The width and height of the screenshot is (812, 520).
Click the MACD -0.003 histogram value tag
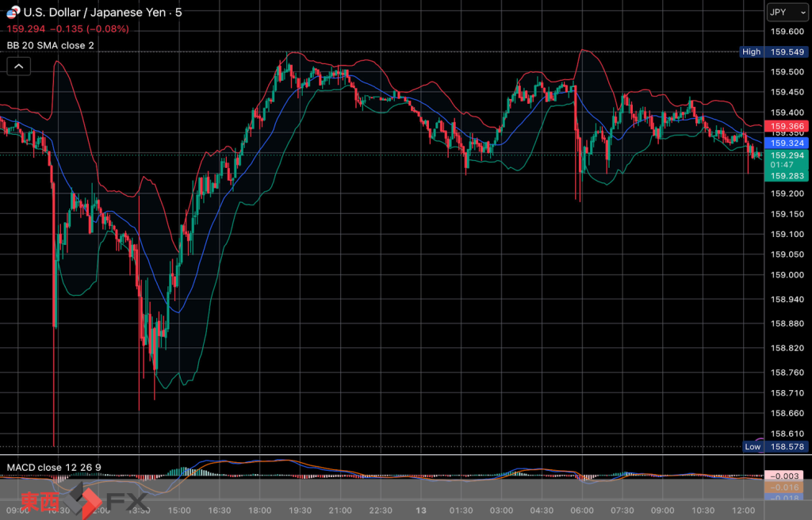click(x=784, y=476)
